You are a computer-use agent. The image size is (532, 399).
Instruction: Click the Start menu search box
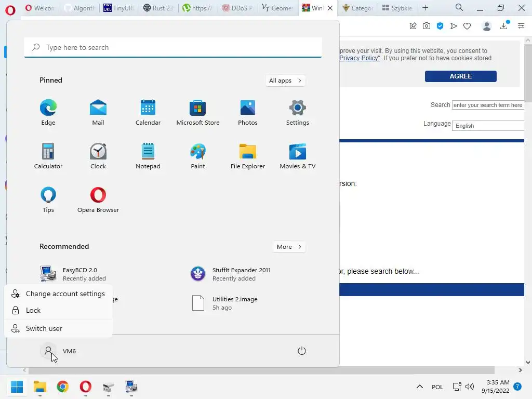[x=173, y=47]
